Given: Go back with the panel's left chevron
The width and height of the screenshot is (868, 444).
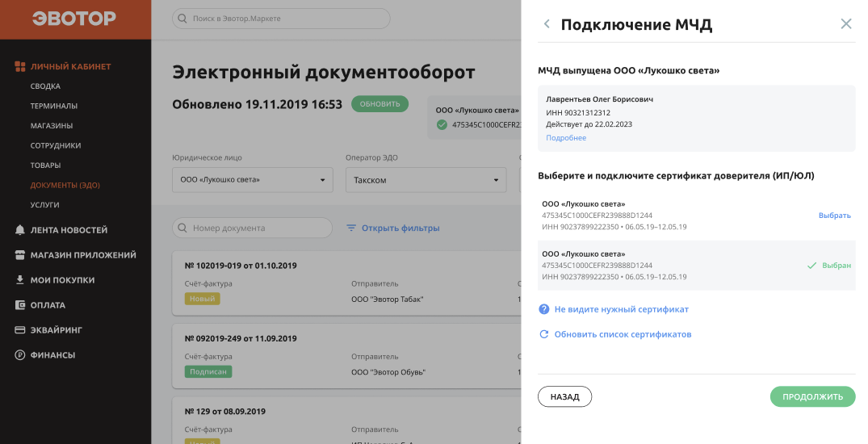Looking at the screenshot, I should tap(547, 23).
